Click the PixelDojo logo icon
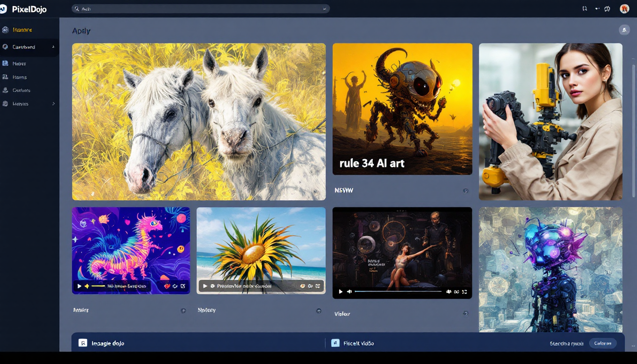The width and height of the screenshot is (637, 364). tap(3, 9)
